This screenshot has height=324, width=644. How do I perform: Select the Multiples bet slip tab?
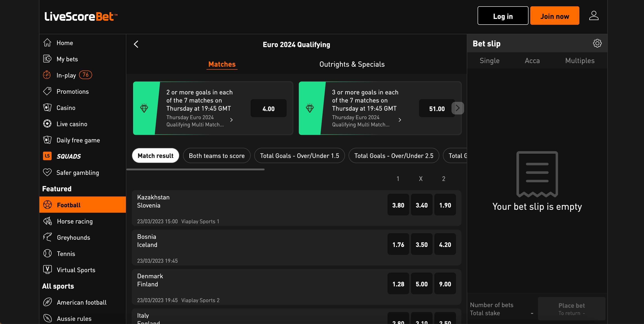click(x=580, y=61)
